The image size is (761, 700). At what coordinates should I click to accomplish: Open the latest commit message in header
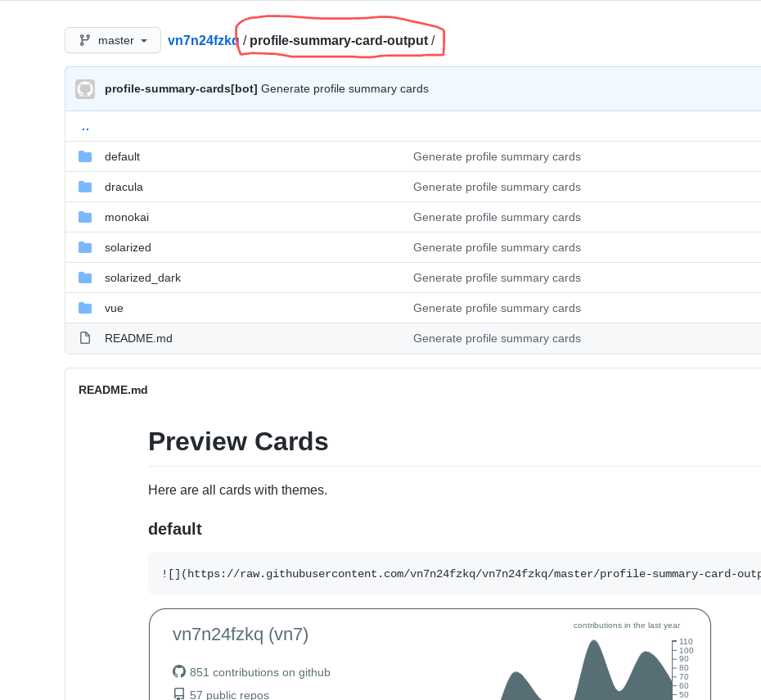344,89
